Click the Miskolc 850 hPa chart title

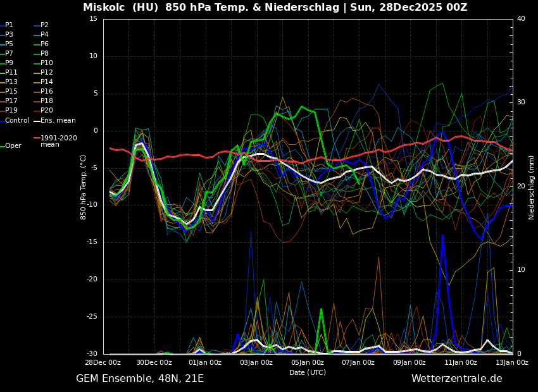pos(275,8)
